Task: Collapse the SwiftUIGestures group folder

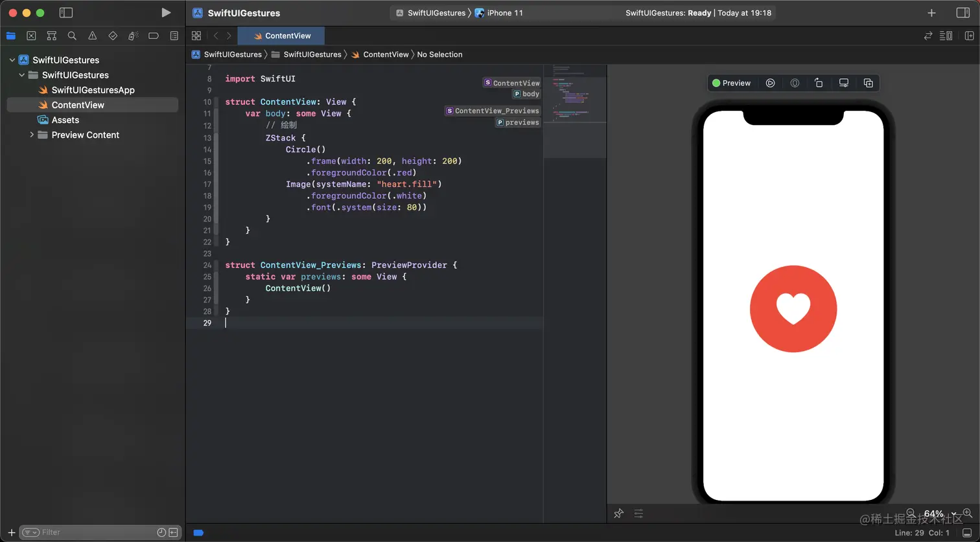Action: (x=21, y=75)
